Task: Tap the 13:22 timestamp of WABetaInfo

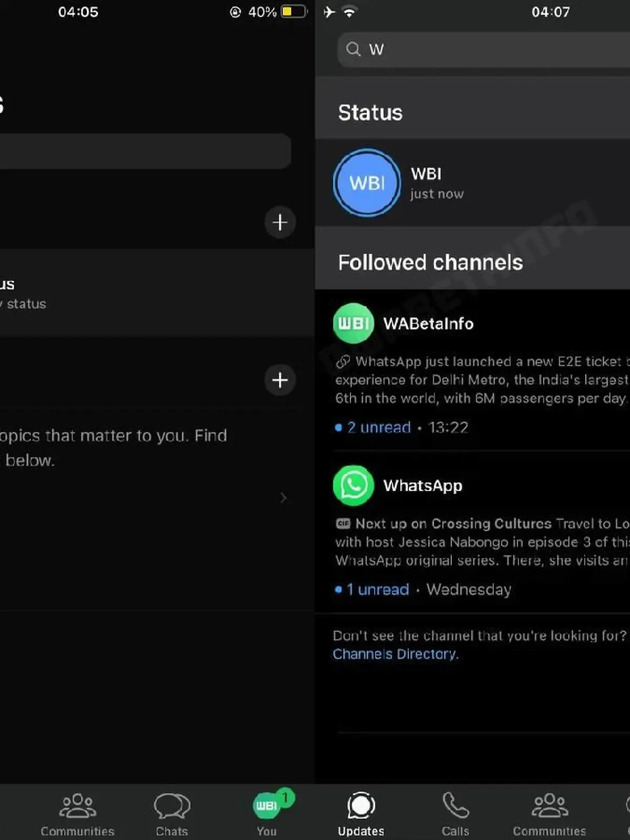Action: [448, 427]
